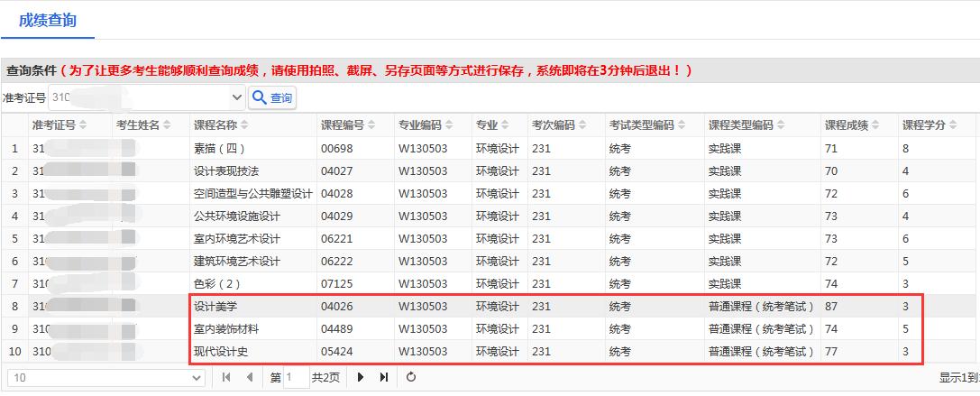The image size is (980, 396).
Task: Click course code 04029
Action: (x=337, y=216)
